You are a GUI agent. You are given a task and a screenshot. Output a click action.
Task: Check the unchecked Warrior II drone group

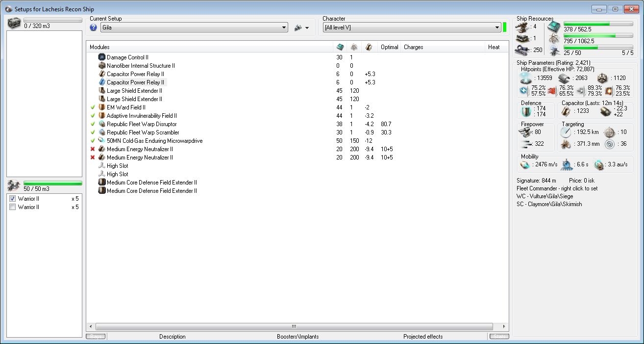13,207
